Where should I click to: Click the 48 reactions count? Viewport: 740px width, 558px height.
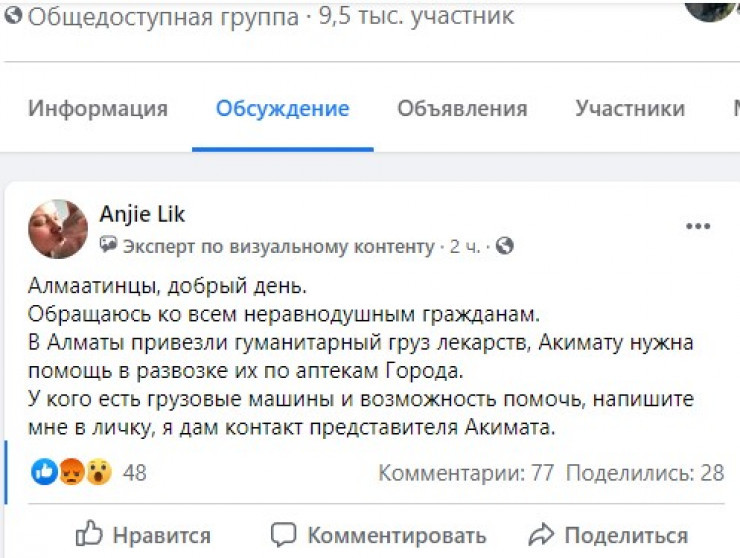click(x=134, y=473)
